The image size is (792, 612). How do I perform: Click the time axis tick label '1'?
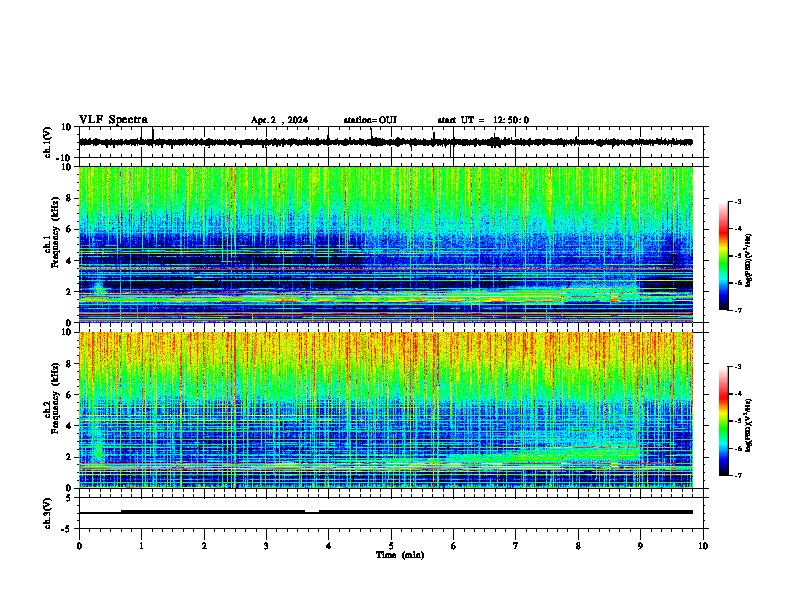[141, 546]
